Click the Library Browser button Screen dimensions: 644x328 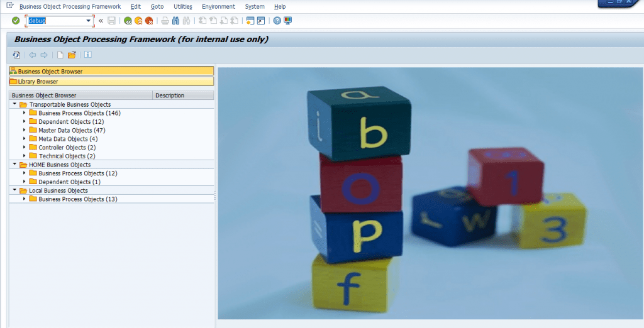pos(111,81)
